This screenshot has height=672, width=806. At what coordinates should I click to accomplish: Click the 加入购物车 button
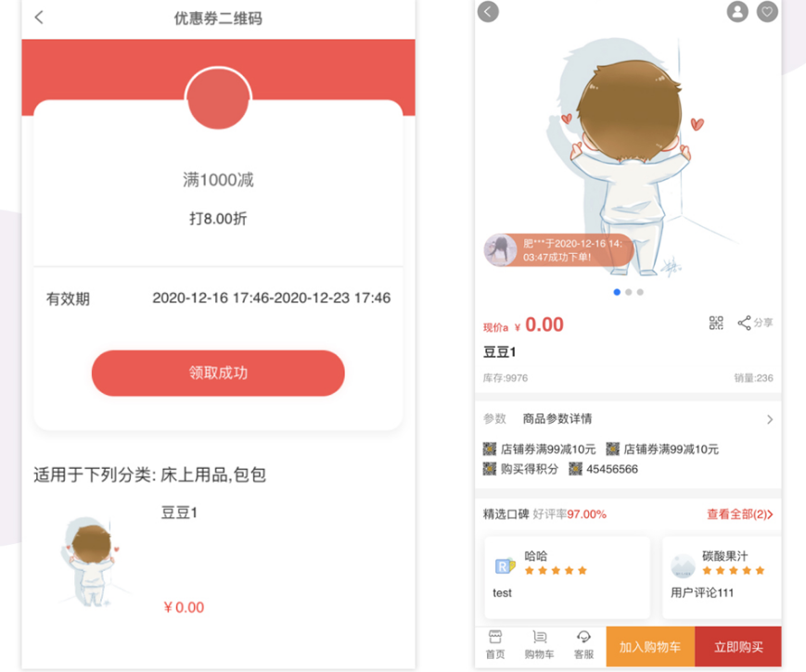[x=650, y=647]
